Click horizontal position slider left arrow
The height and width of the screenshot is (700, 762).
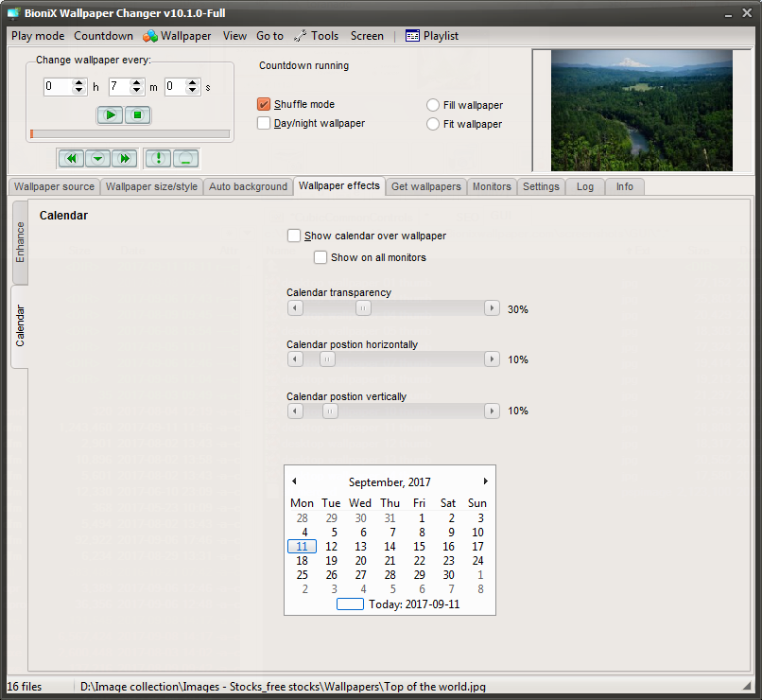(x=295, y=359)
